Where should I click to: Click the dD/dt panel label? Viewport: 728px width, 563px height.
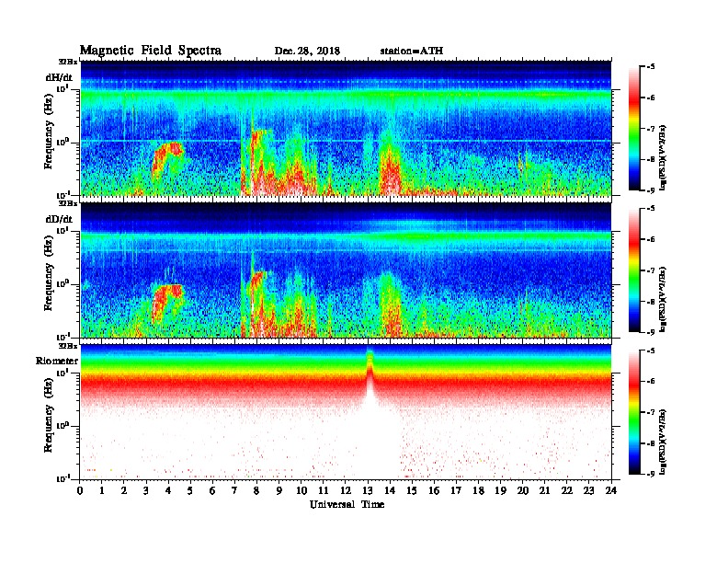click(59, 219)
